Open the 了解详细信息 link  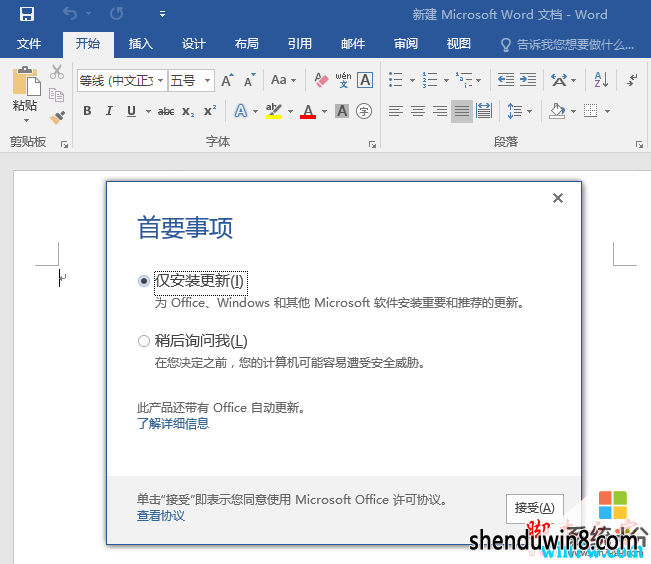pos(173,424)
